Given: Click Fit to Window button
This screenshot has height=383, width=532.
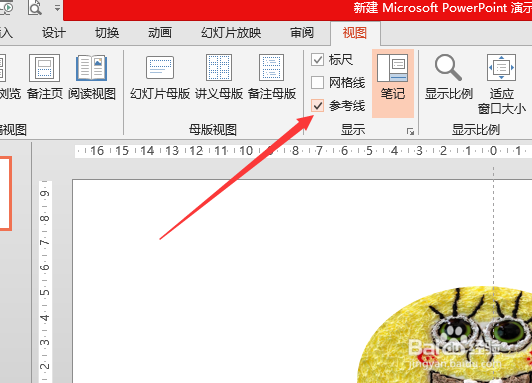Looking at the screenshot, I should [x=501, y=84].
